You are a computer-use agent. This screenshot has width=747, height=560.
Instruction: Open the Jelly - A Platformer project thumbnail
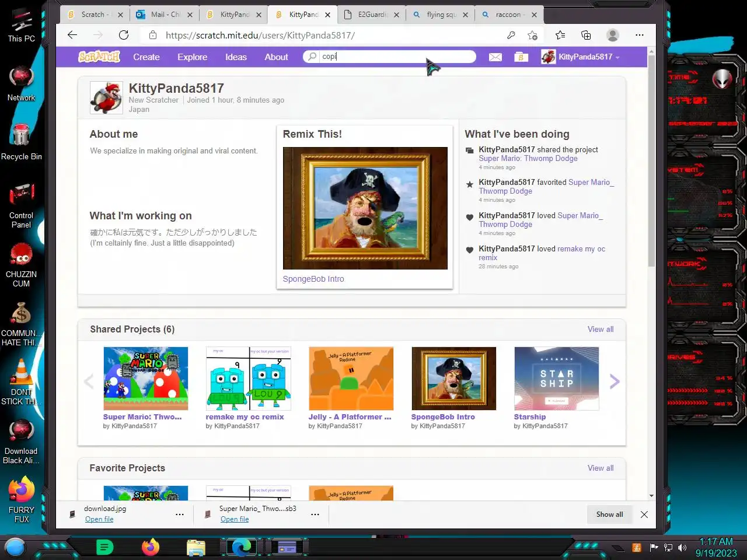351,379
